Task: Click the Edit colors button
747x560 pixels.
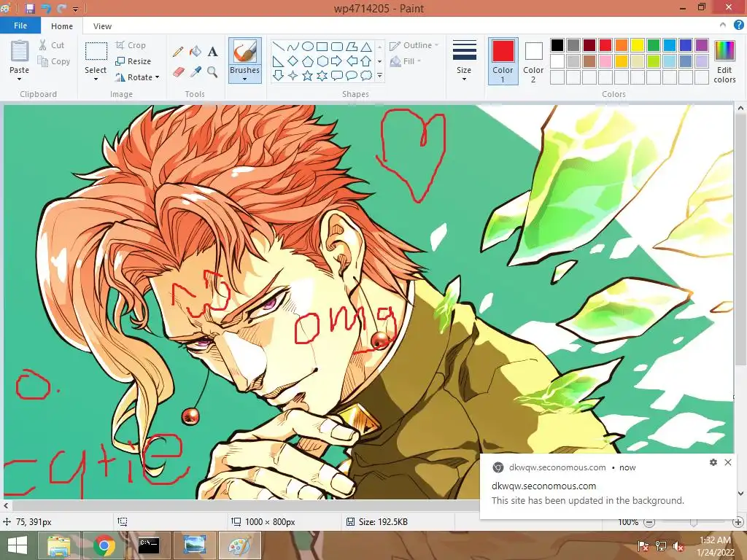Action: [x=724, y=62]
